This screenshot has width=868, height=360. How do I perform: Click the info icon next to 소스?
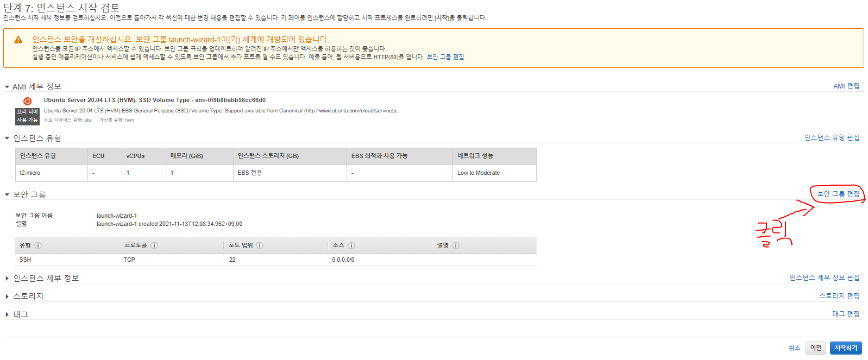(x=351, y=245)
